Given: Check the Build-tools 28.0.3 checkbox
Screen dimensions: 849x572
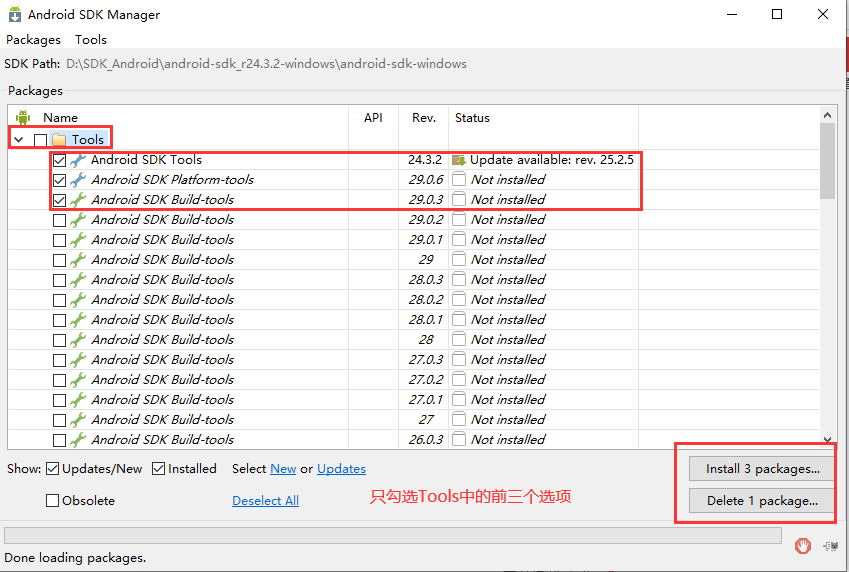Looking at the screenshot, I should pos(60,281).
